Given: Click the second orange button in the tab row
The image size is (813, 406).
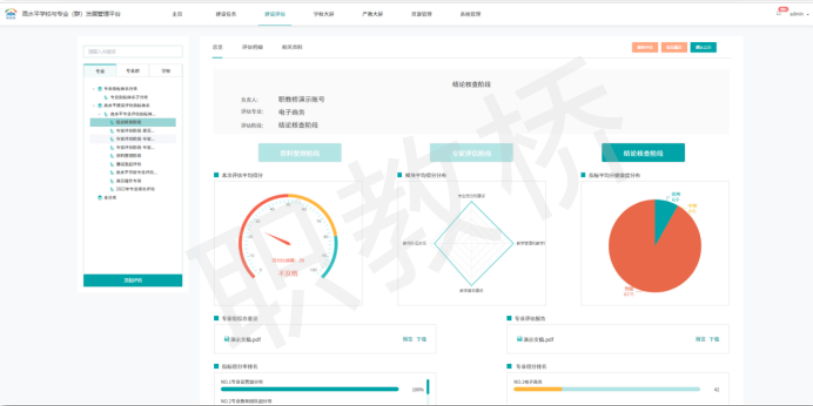Looking at the screenshot, I should (x=674, y=47).
